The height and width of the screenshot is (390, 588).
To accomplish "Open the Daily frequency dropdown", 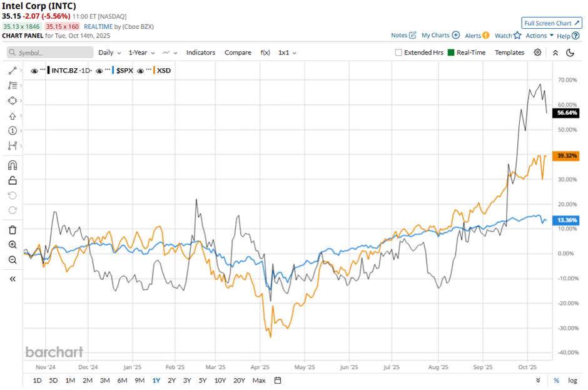I will 109,53.
